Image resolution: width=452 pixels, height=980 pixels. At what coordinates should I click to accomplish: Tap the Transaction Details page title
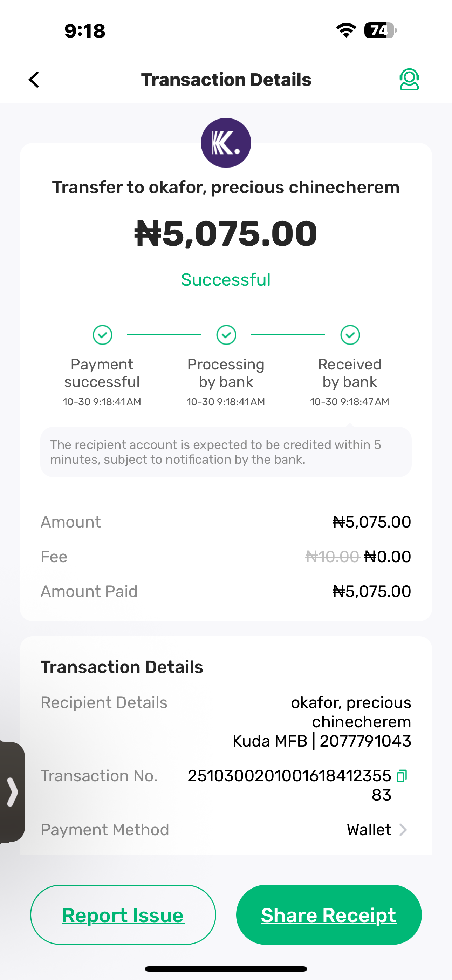pyautogui.click(x=226, y=80)
